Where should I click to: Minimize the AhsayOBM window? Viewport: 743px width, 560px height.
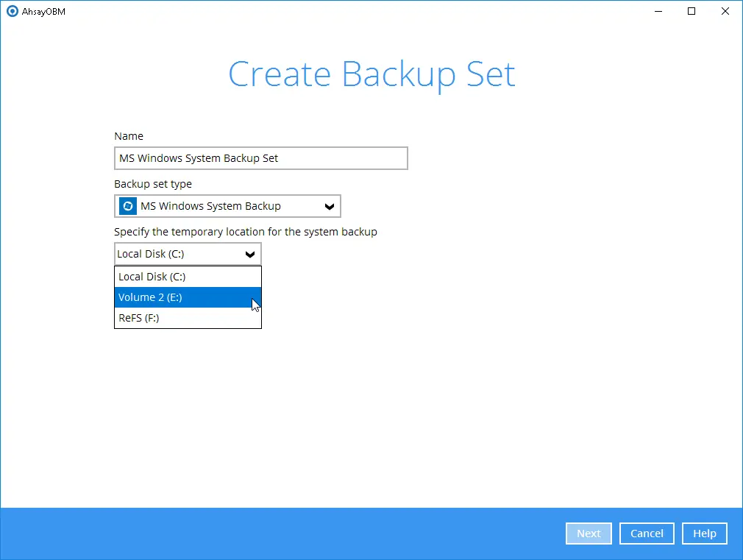click(657, 11)
